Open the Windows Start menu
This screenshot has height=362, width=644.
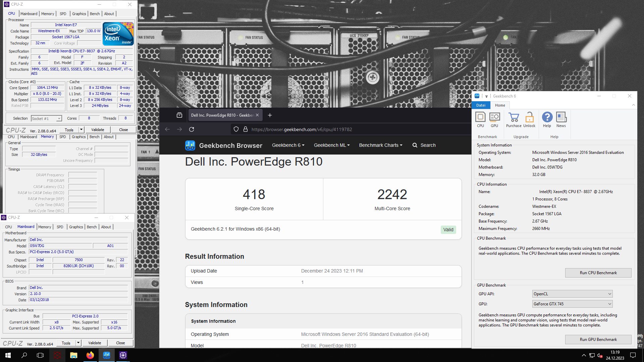click(x=8, y=355)
